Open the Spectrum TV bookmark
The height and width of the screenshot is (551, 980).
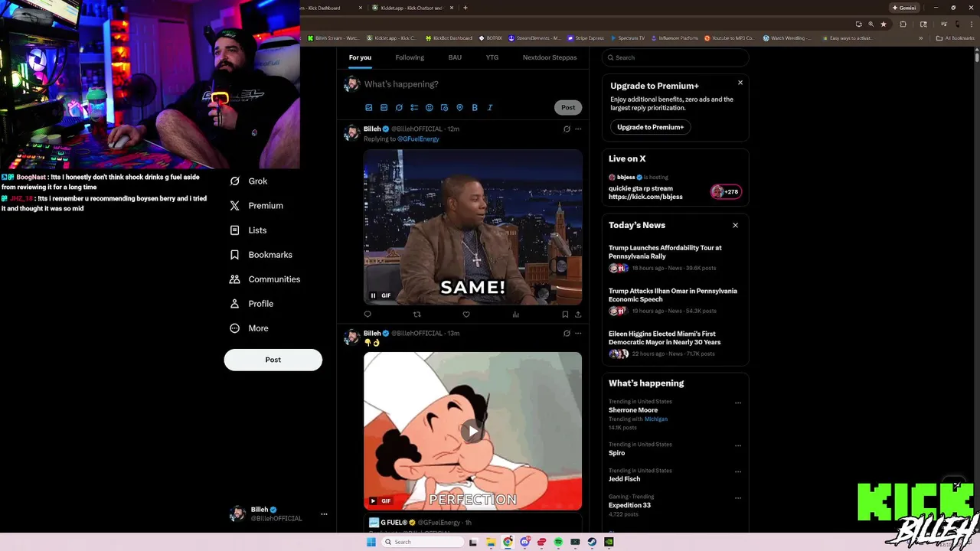[x=628, y=37]
